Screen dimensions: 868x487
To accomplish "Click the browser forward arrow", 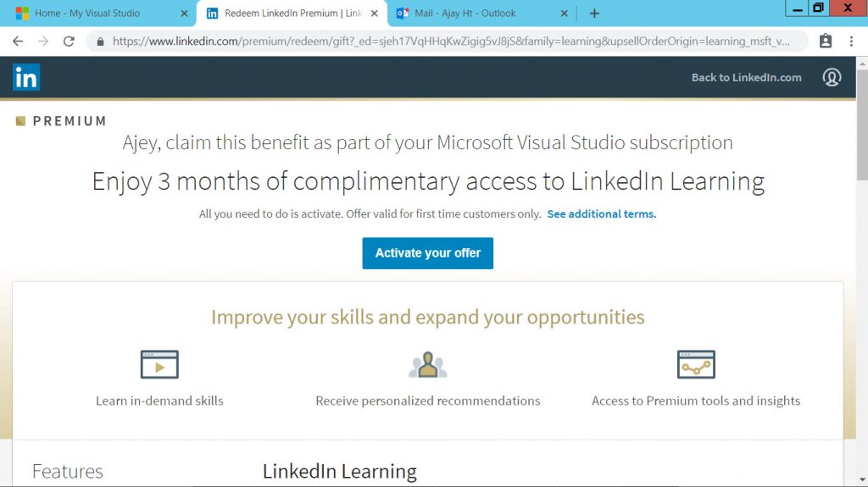I will 43,41.
